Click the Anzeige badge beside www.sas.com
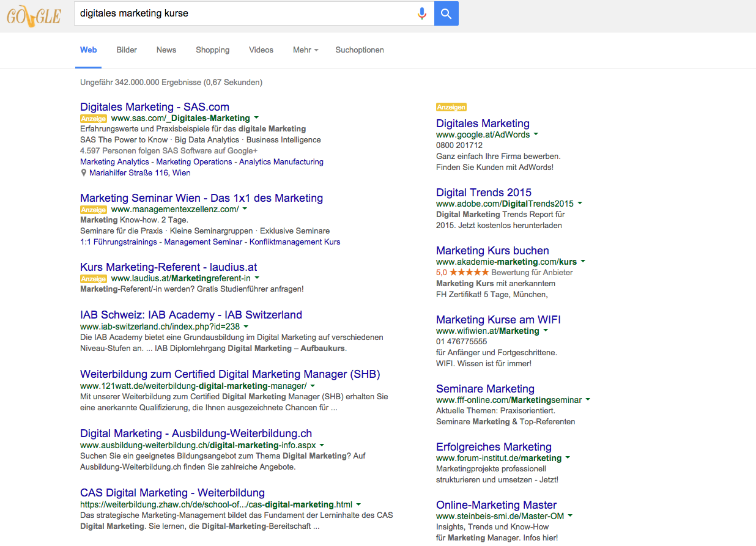Screen dimensions: 756x546 [94, 119]
